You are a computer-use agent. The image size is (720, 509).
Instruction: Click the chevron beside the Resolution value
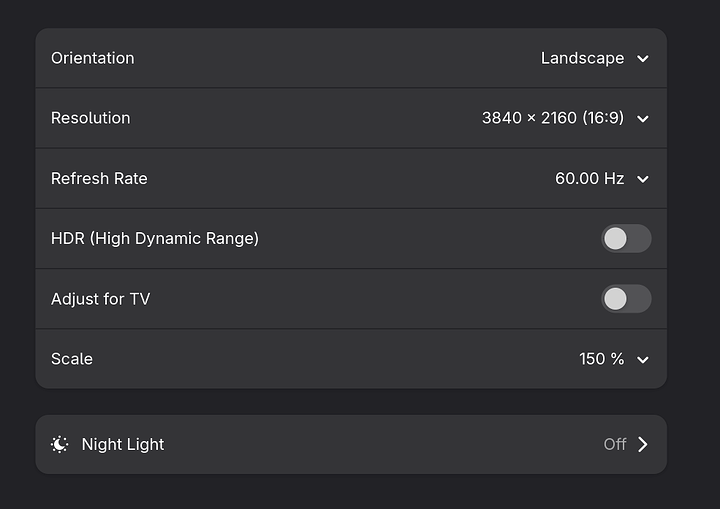[x=643, y=118]
